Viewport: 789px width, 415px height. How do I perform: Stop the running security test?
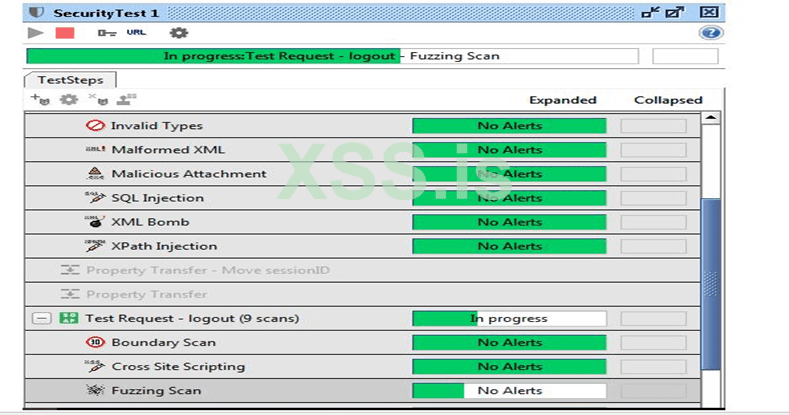tap(65, 33)
